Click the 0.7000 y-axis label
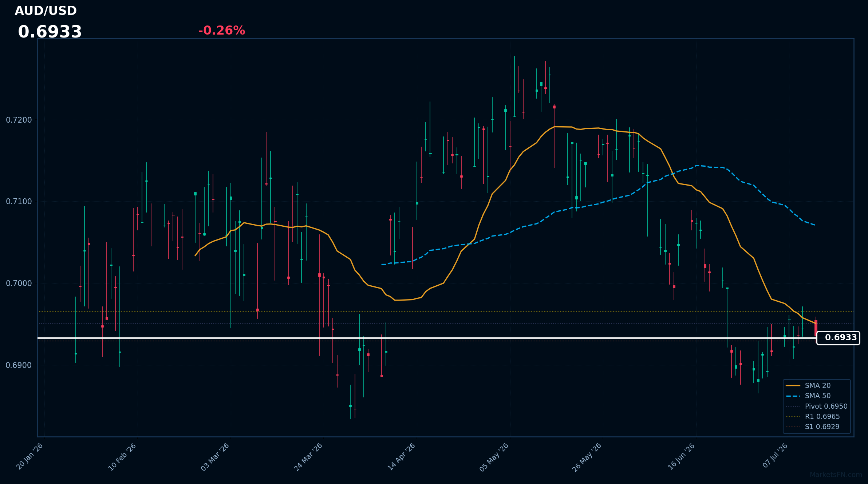This screenshot has height=484, width=868. click(19, 283)
